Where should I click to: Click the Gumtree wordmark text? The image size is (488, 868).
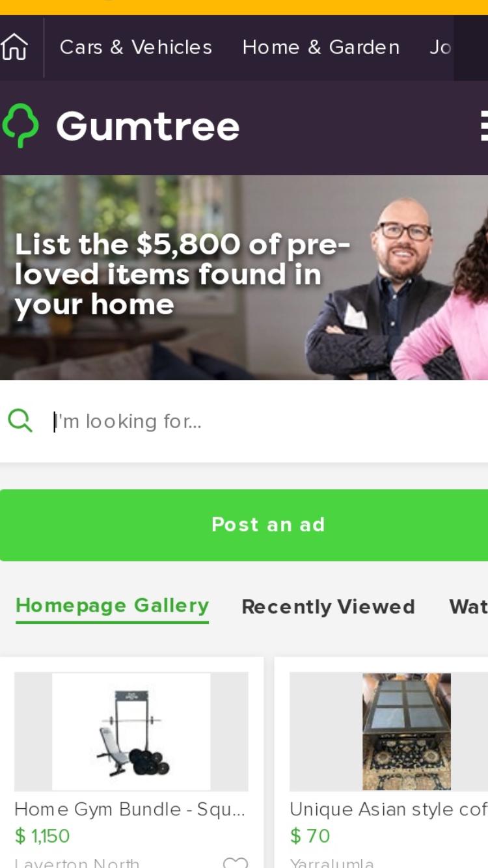(x=148, y=126)
